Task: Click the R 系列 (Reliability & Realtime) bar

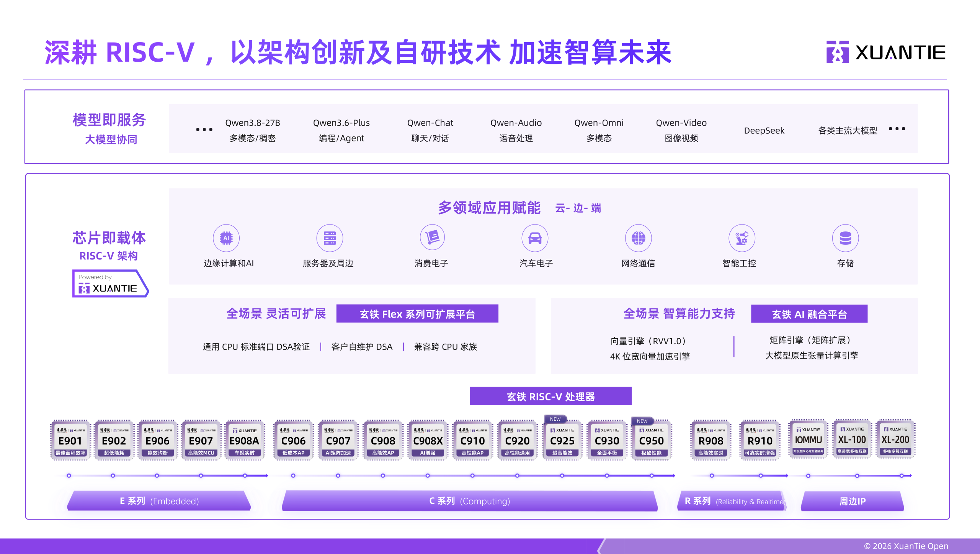Action: [x=732, y=501]
